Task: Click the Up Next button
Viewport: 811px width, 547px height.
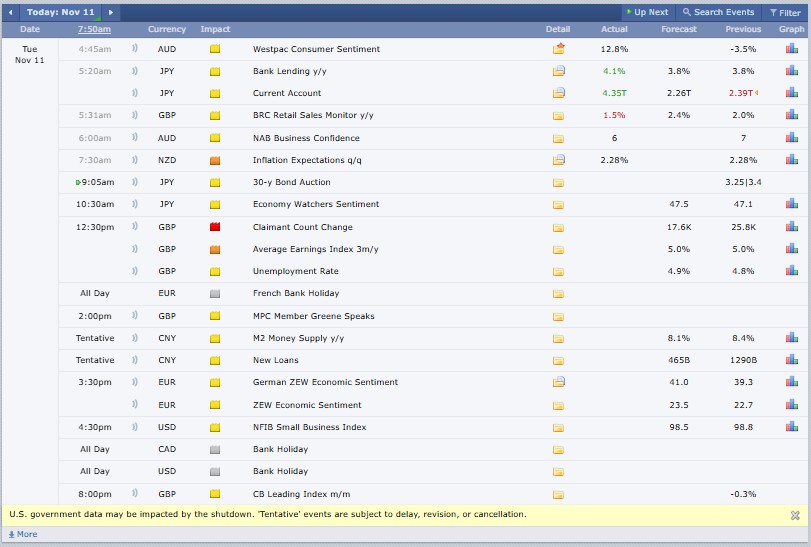Action: click(646, 13)
